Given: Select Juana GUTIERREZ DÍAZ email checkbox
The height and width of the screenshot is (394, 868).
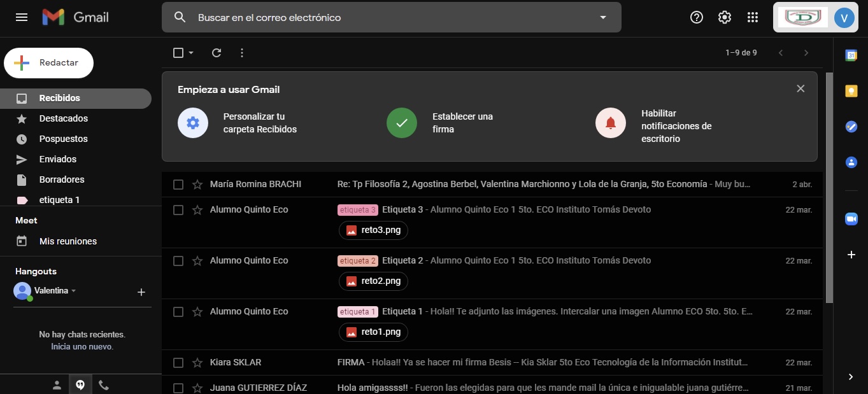Looking at the screenshot, I should 178,388.
